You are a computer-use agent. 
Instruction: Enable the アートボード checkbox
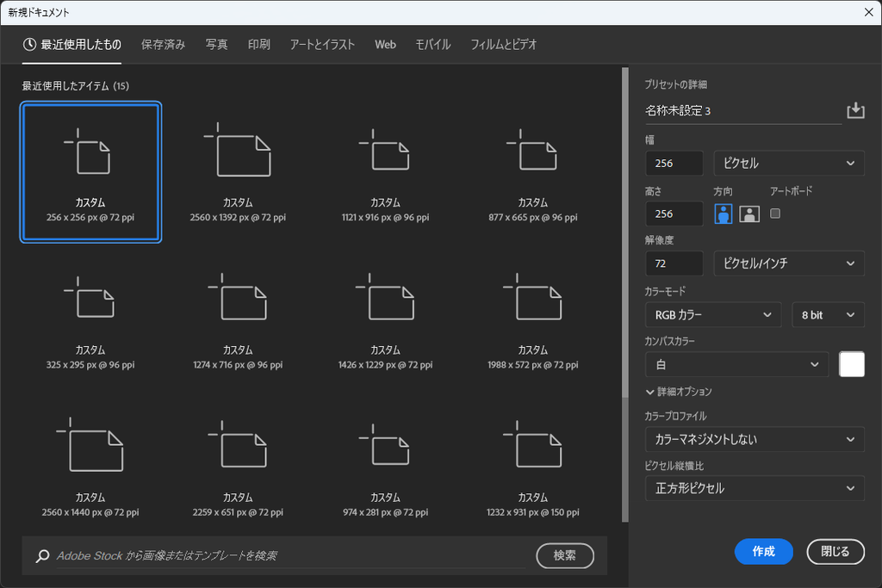[x=775, y=213]
